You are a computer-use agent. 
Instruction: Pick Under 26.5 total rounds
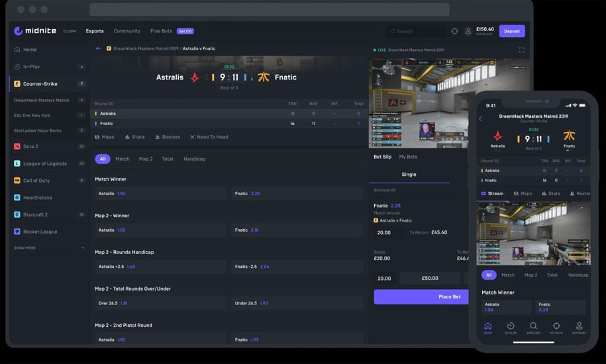coord(297,303)
